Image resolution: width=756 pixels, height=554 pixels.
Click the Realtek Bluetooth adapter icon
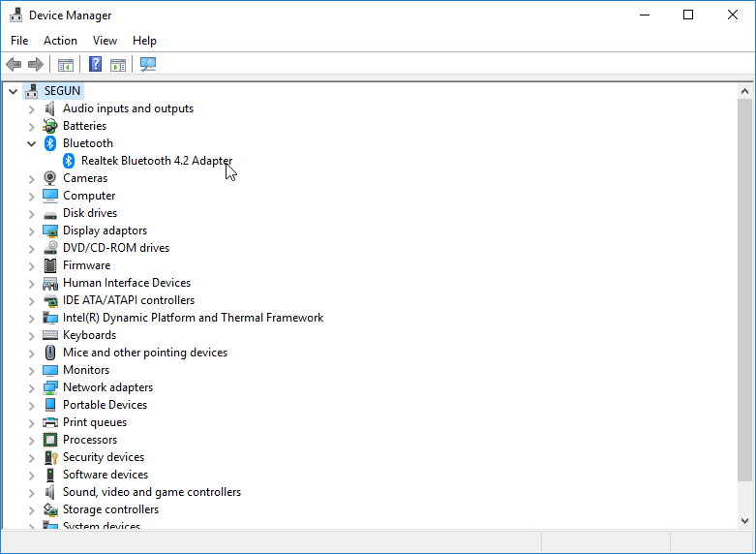click(x=69, y=161)
